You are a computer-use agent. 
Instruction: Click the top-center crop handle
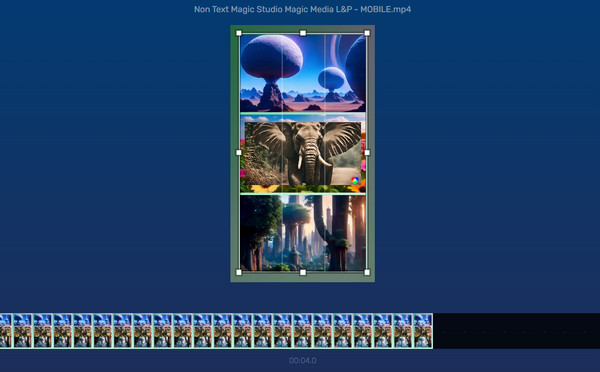(x=303, y=33)
